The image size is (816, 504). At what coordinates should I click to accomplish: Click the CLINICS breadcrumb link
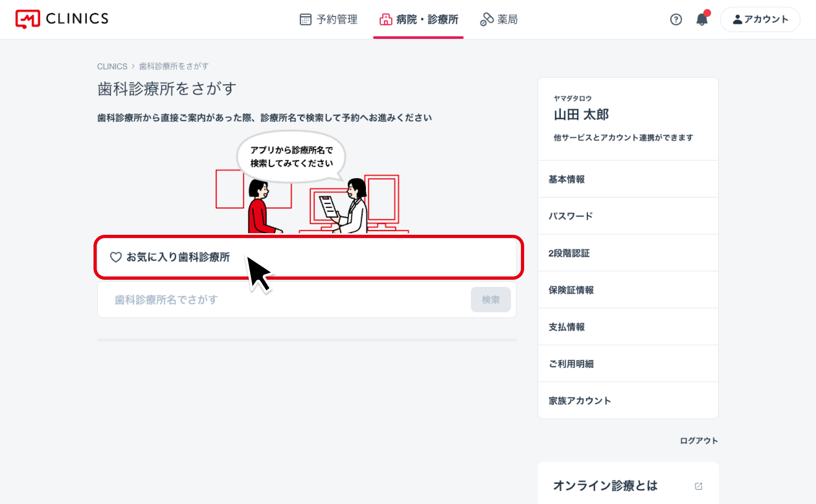point(112,66)
